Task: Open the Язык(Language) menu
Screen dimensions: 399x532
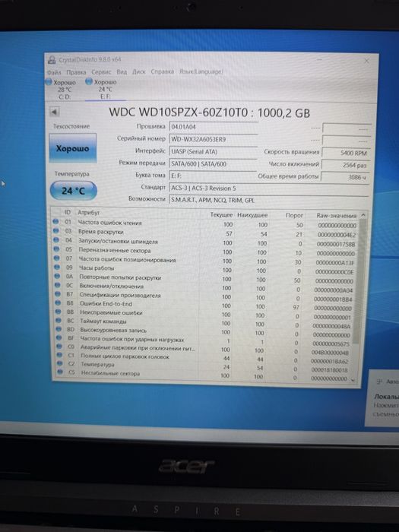Action: (201, 71)
